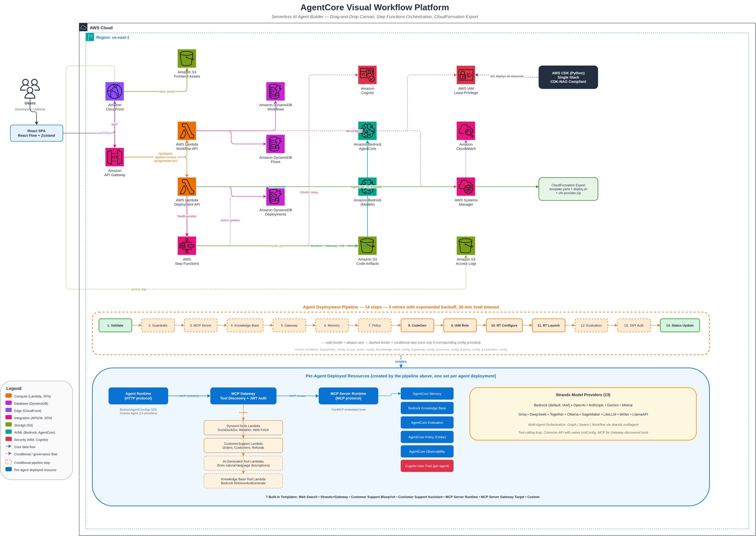Select the Agent Runtime (HTTP protocol) box
756x536 pixels.
tap(138, 396)
